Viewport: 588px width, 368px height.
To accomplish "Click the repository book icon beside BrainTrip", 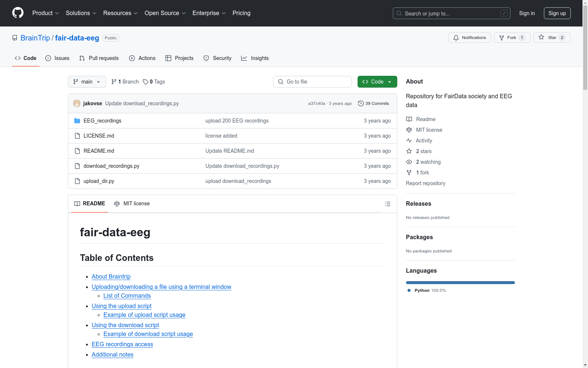I will click(x=15, y=38).
